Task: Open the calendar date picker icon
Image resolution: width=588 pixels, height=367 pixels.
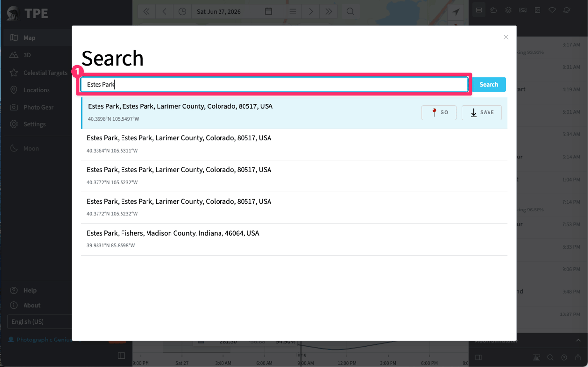Action: pyautogui.click(x=269, y=12)
